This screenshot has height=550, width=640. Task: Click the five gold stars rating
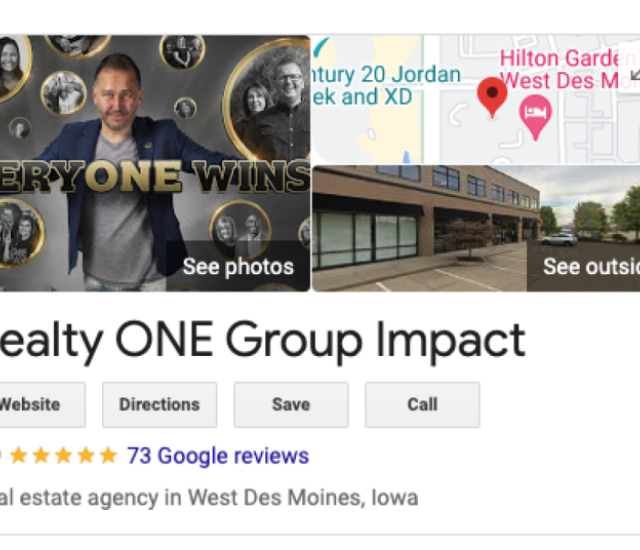[64, 456]
